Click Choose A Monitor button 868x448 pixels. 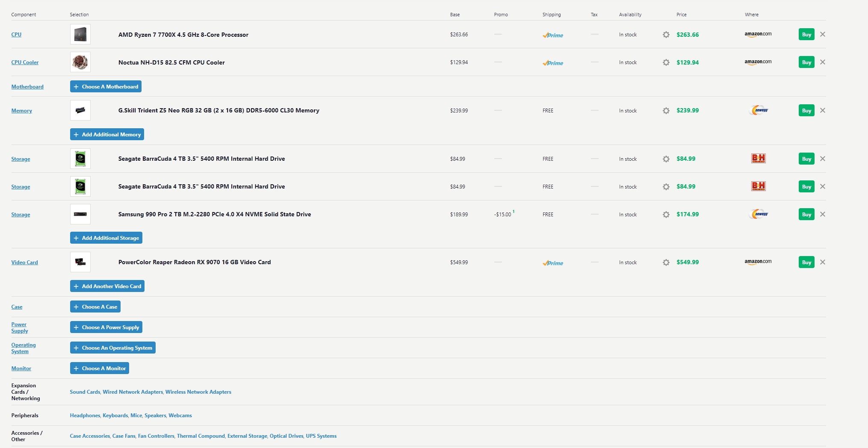100,368
